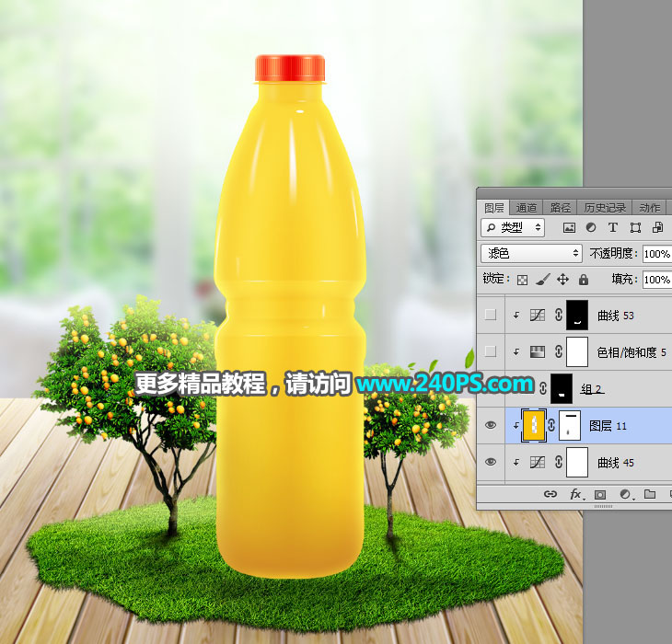Screen dimensions: 672x644
Task: Show the 色相/饱和度 5 layer
Action: pyautogui.click(x=491, y=351)
